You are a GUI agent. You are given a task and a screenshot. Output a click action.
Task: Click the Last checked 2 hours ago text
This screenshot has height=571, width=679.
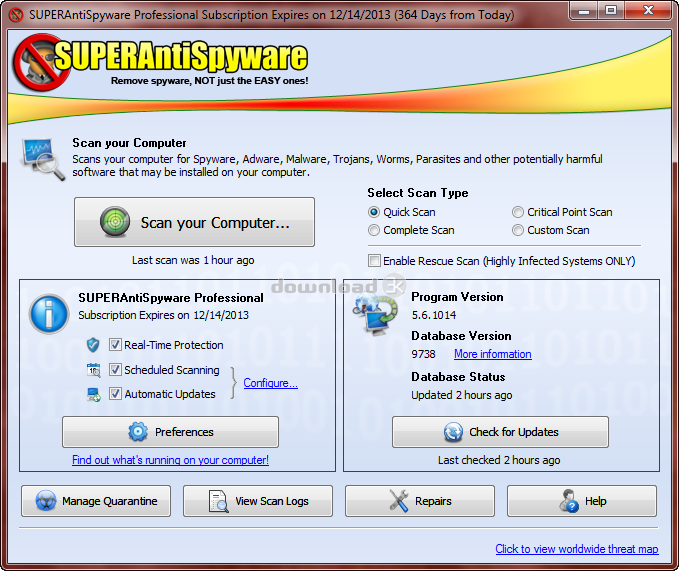pos(499,460)
